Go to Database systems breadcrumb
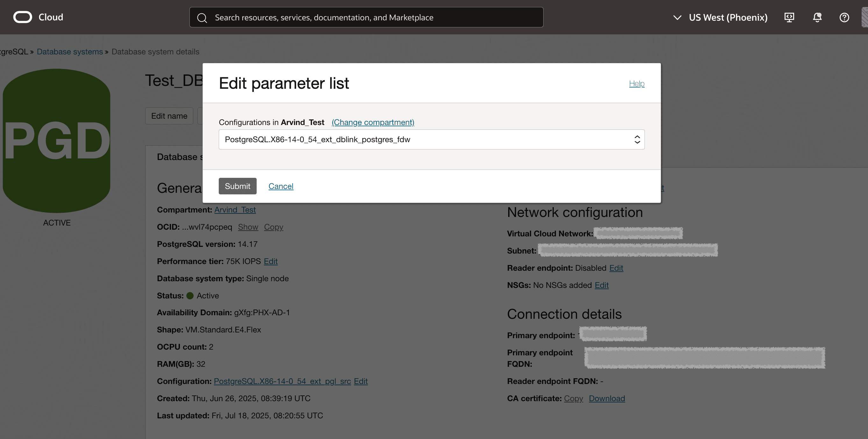Image resolution: width=868 pixels, height=439 pixels. coord(70,52)
